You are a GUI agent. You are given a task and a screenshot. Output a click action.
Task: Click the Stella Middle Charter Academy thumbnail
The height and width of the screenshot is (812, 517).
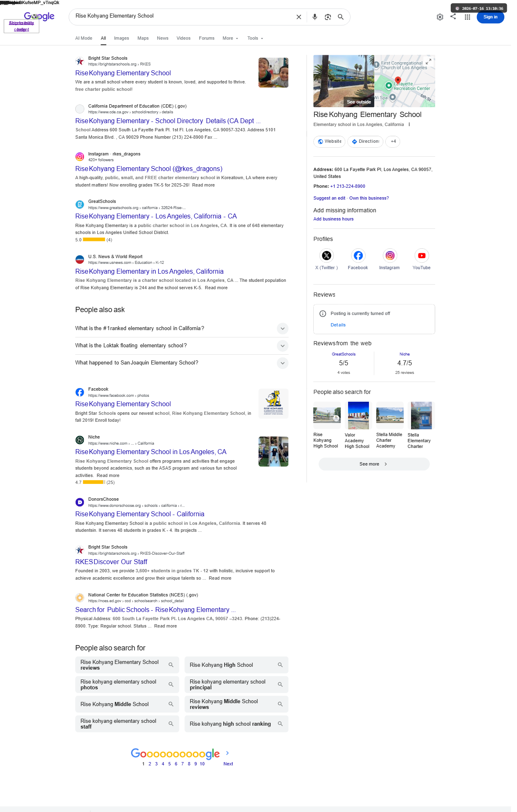click(x=390, y=415)
